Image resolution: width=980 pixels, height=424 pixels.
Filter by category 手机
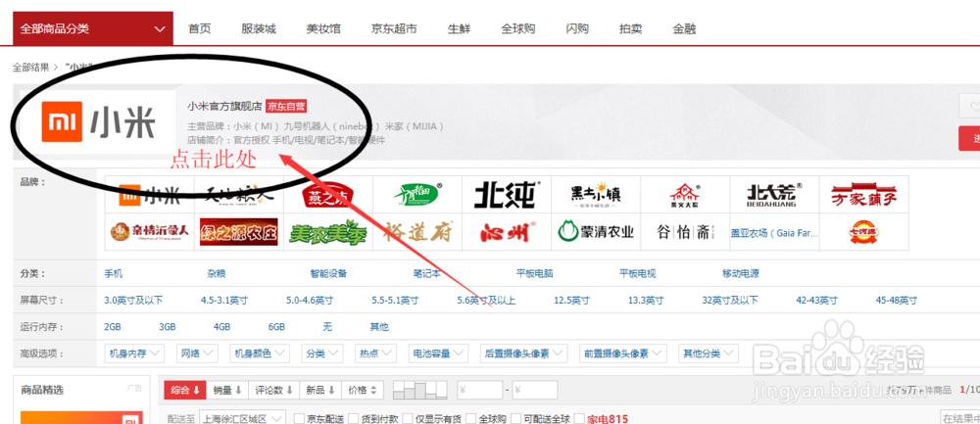113,273
